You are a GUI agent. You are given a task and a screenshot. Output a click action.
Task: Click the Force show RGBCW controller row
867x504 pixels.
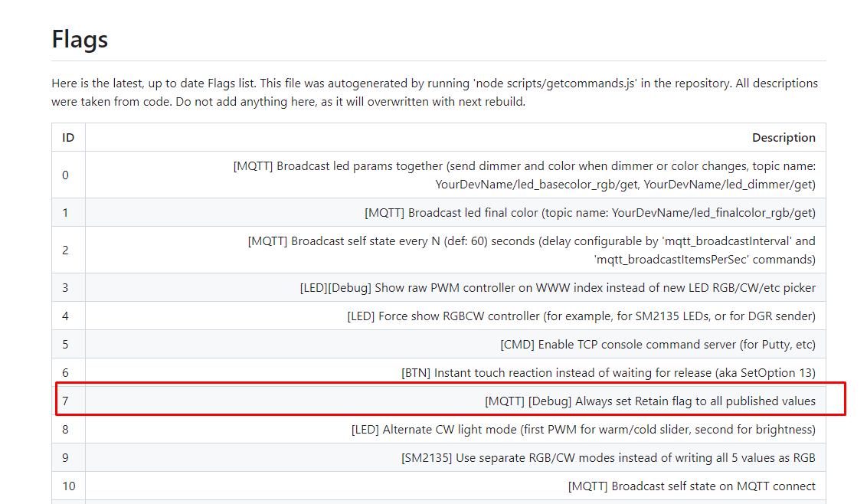click(439, 316)
